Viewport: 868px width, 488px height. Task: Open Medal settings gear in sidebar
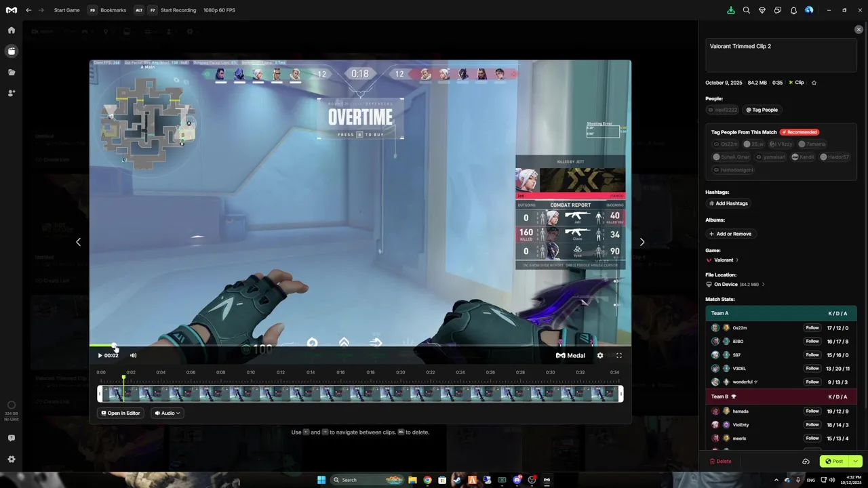click(x=12, y=459)
